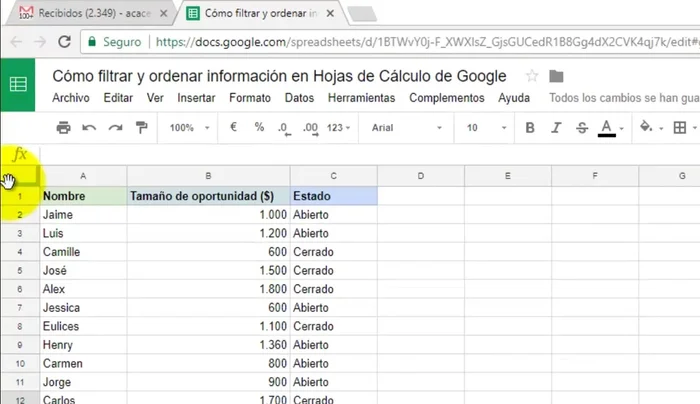Open the Arial font dropdown
Image resolution: width=700 pixels, height=404 pixels.
point(407,128)
